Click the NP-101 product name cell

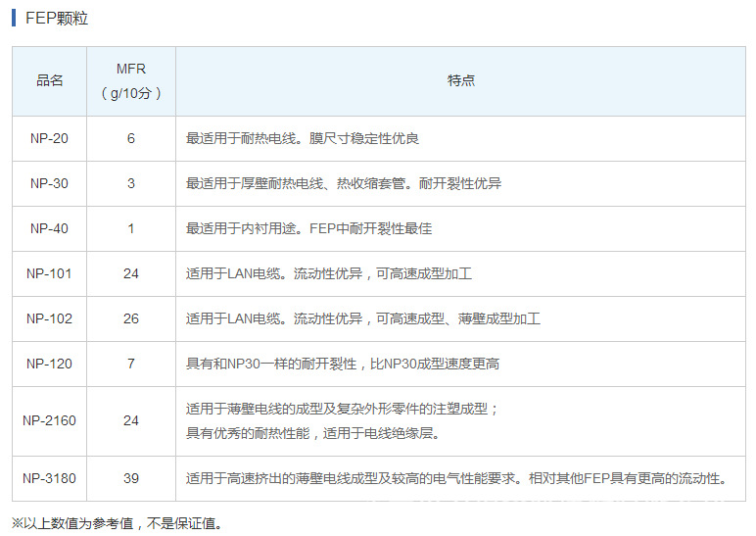pyautogui.click(x=49, y=273)
